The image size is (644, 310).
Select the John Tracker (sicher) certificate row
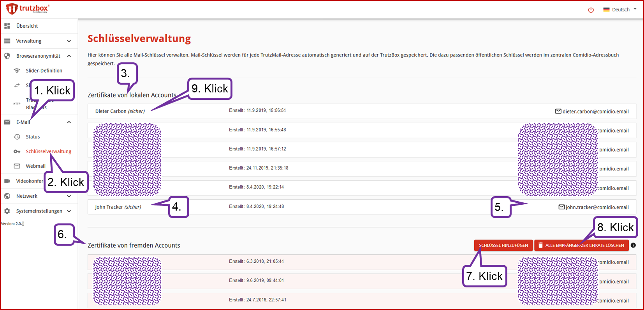coord(362,207)
